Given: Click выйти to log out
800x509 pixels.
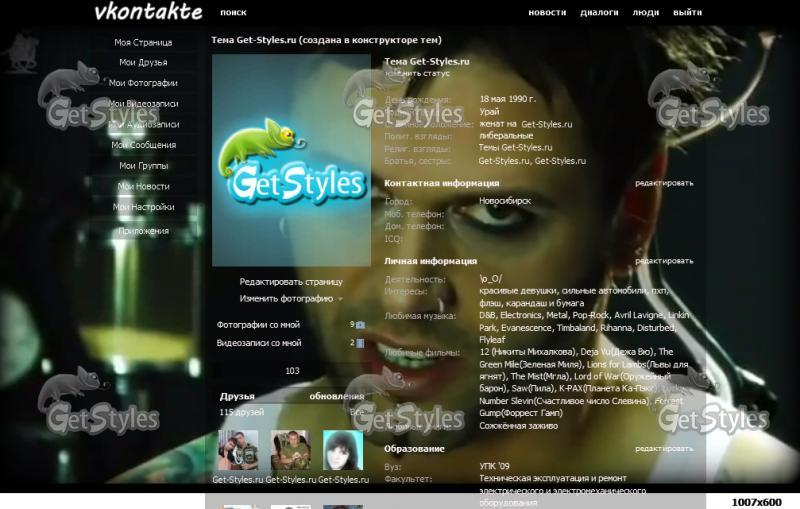Looking at the screenshot, I should (687, 13).
